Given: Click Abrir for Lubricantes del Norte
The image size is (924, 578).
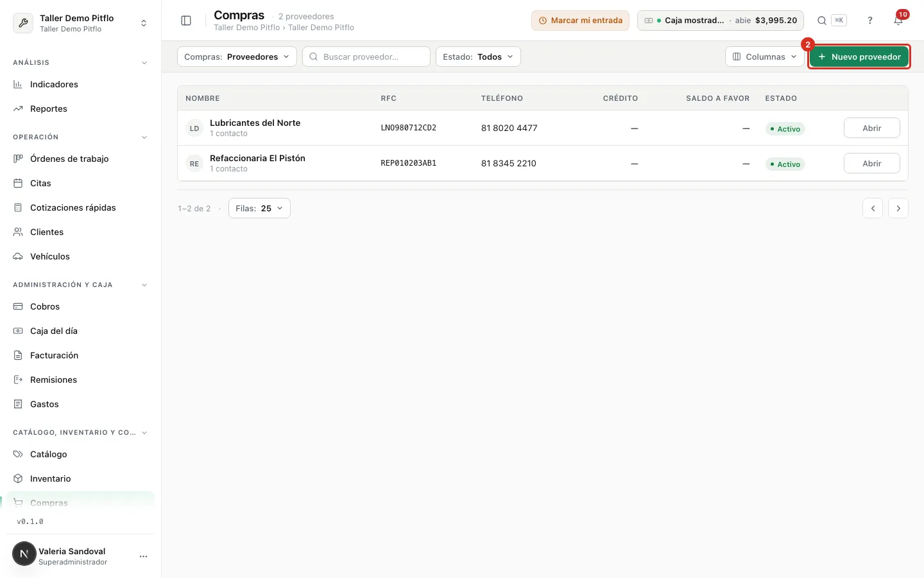Looking at the screenshot, I should pyautogui.click(x=871, y=128).
